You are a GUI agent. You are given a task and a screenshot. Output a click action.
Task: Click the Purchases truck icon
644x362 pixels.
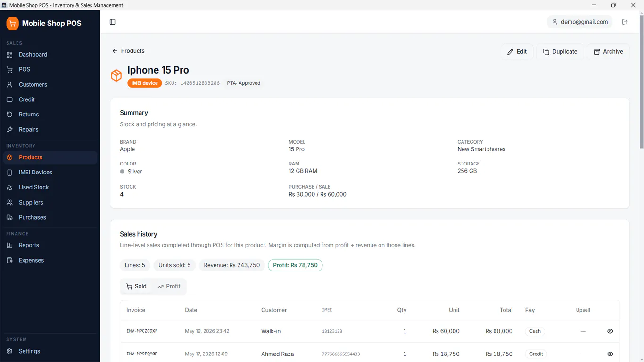point(9,217)
